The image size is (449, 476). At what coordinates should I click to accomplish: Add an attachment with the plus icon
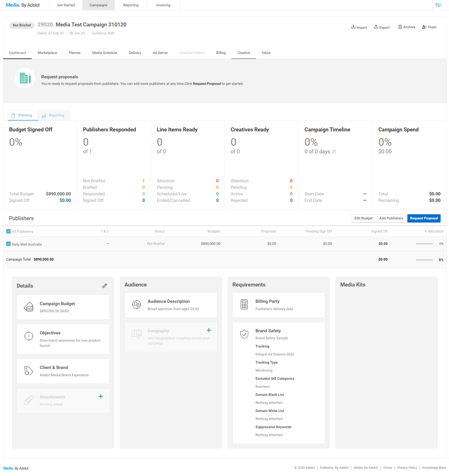point(101,396)
